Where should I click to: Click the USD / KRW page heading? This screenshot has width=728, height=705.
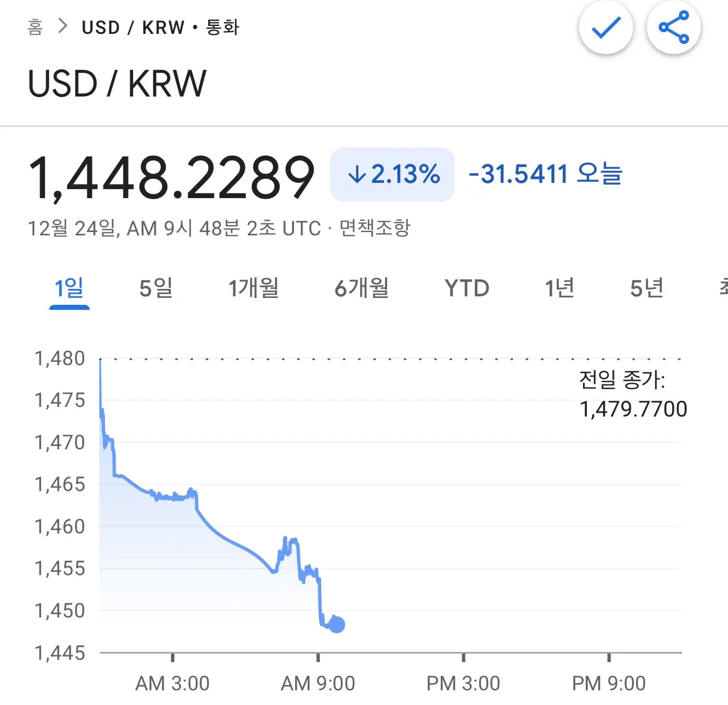coord(117,84)
